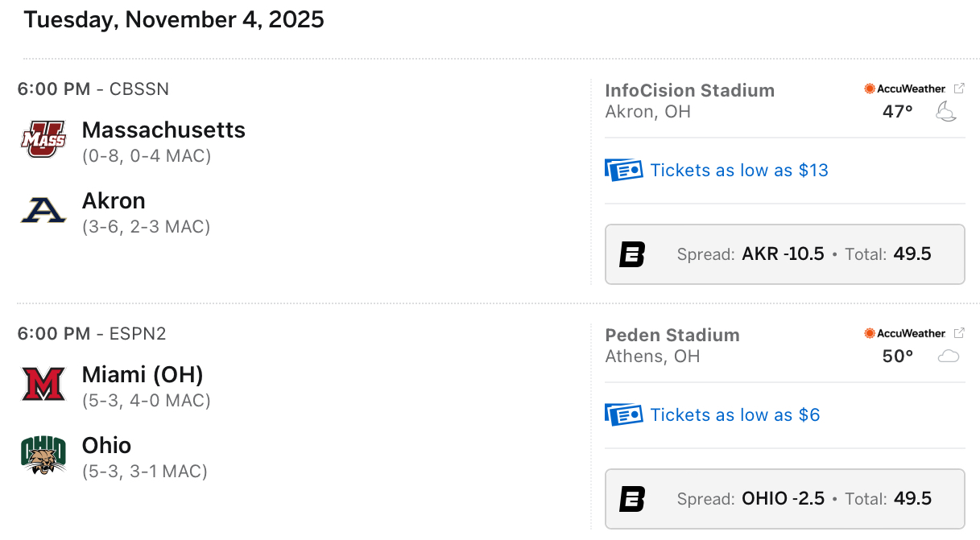
Task: Select the OHIO -2.5 spread odds box
Action: point(784,499)
